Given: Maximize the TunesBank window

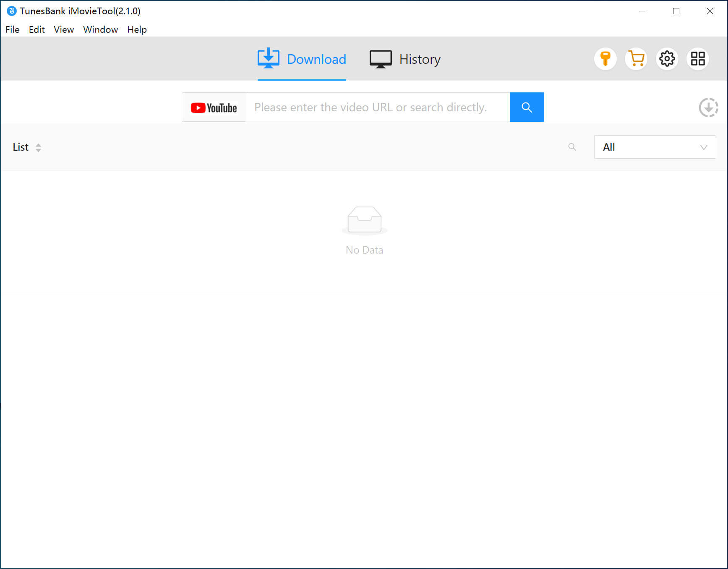Looking at the screenshot, I should tap(676, 11).
